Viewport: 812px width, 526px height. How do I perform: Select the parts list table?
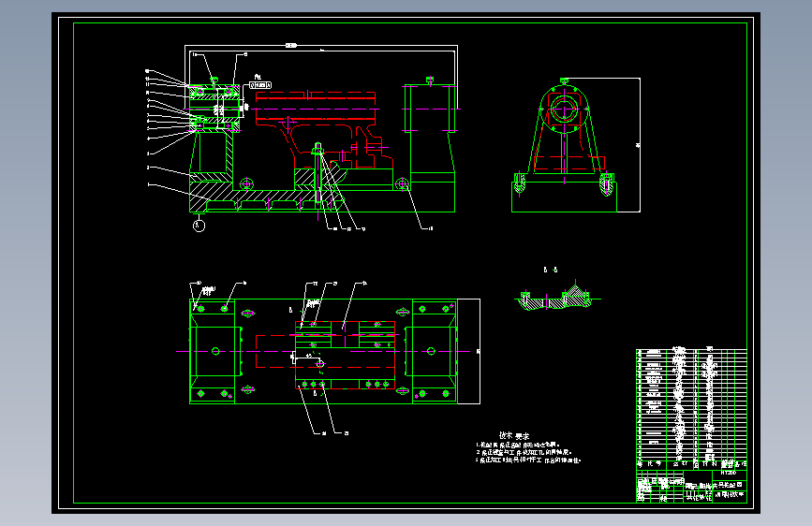(691, 410)
